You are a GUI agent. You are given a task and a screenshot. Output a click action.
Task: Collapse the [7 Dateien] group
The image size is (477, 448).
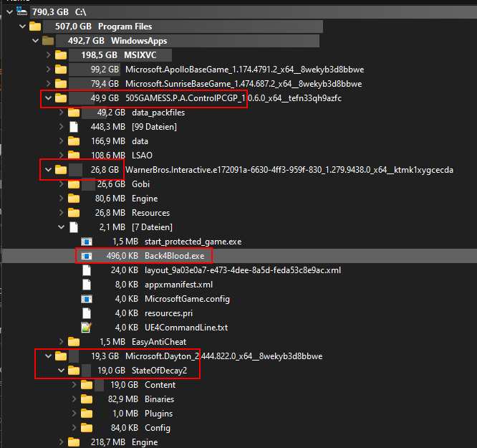coord(61,227)
